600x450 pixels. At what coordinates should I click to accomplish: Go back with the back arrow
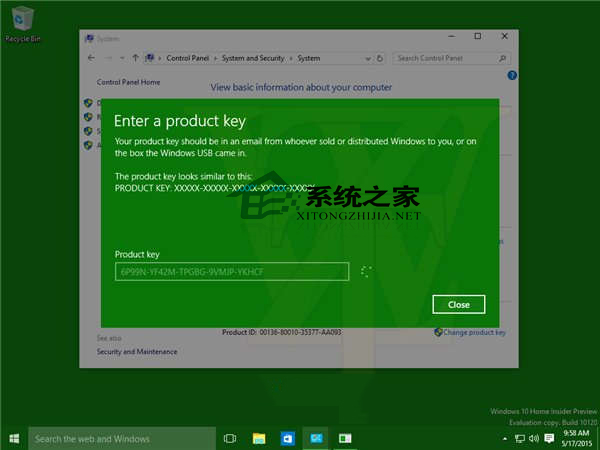(x=91, y=58)
